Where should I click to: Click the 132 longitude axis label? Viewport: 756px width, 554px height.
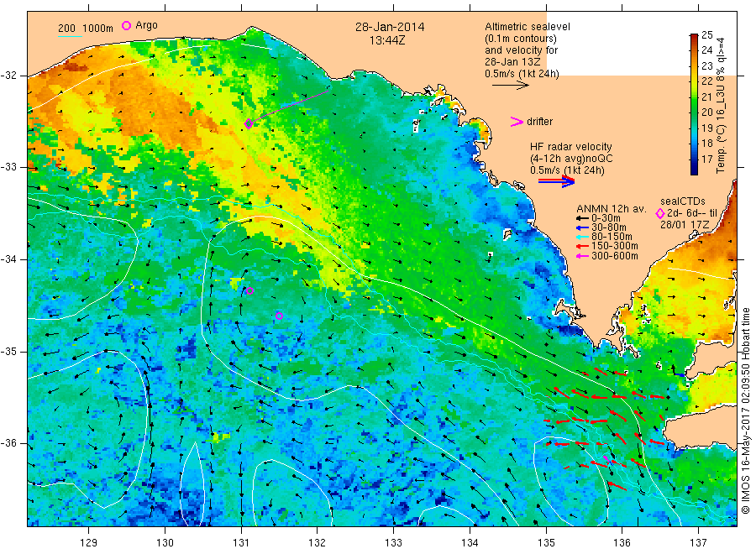pos(318,543)
